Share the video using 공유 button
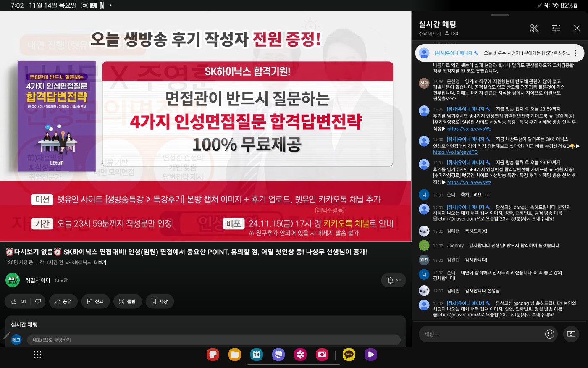The width and height of the screenshot is (588, 368). [x=63, y=301]
